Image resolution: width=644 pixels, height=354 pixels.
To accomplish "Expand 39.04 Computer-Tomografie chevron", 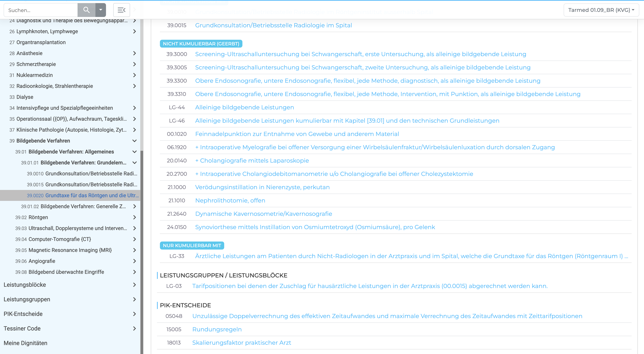I will point(134,239).
